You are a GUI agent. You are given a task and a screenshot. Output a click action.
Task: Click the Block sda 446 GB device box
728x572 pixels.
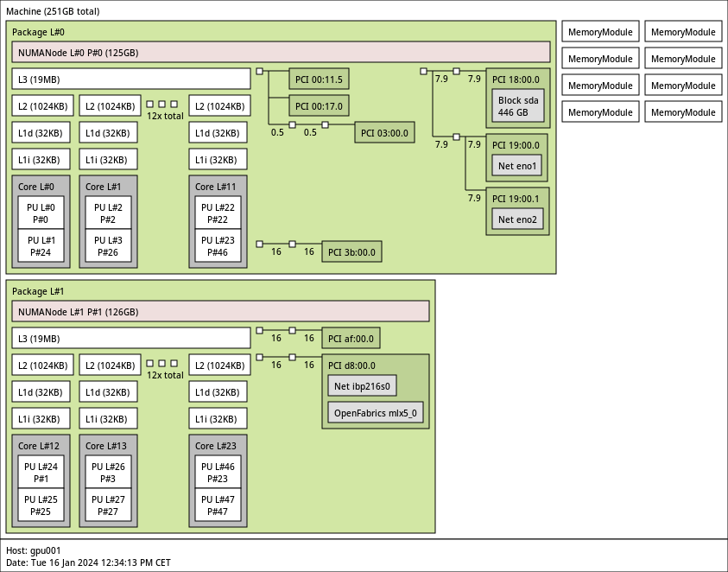(517, 106)
